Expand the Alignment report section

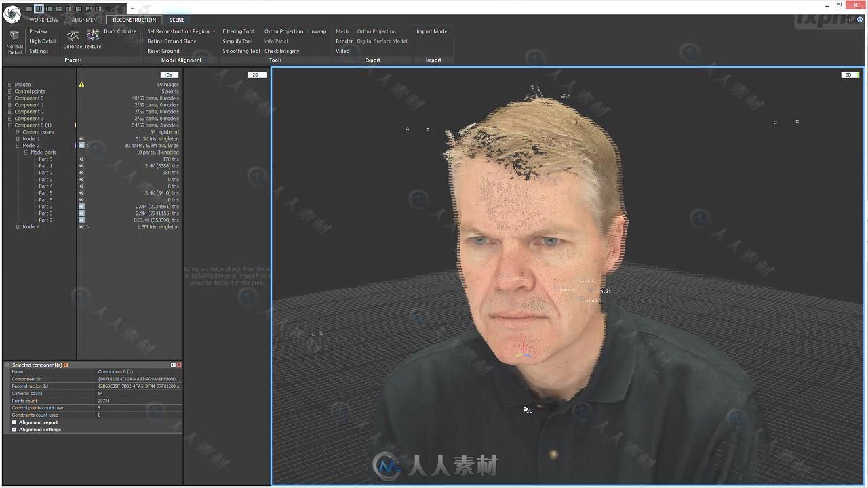coord(14,422)
